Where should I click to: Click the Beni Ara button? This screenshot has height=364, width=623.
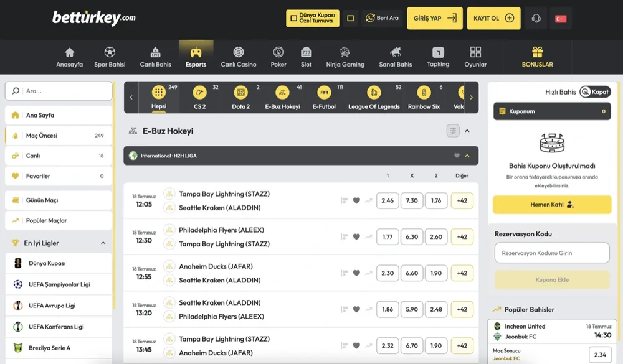pos(382,18)
